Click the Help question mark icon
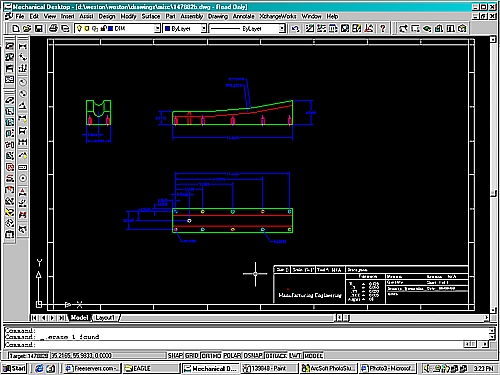 click(383, 29)
